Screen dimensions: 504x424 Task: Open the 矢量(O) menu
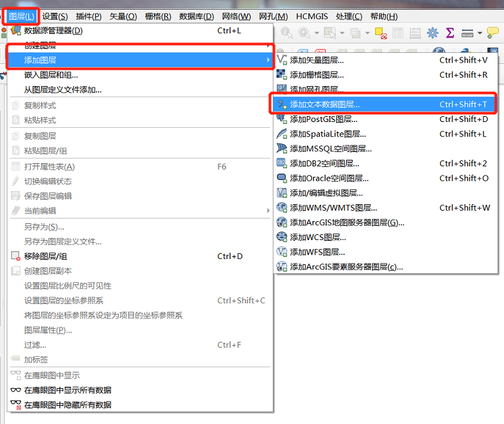coord(122,16)
